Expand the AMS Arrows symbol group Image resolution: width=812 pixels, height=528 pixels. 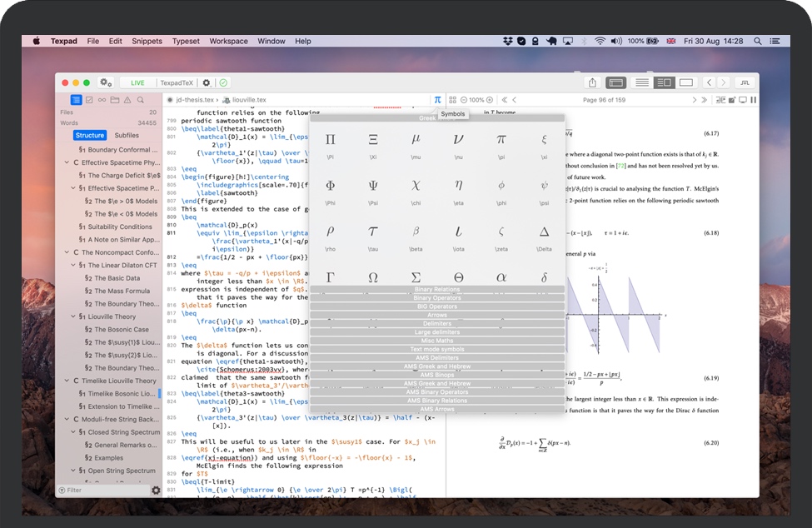(x=436, y=409)
